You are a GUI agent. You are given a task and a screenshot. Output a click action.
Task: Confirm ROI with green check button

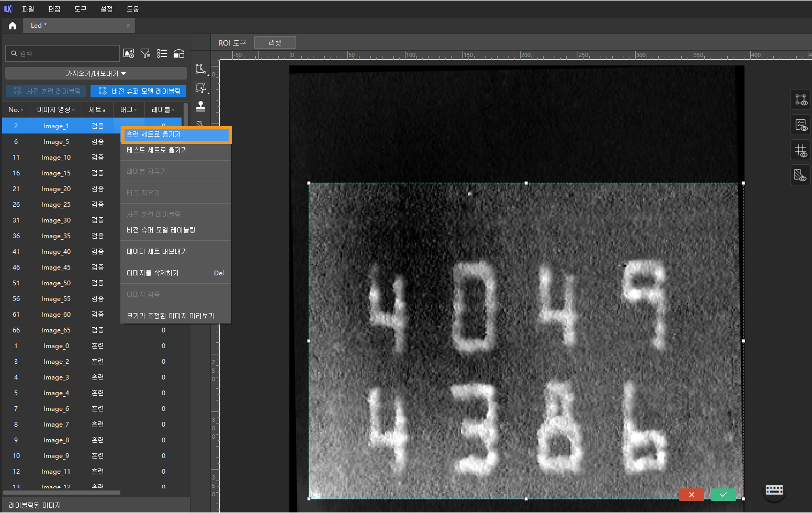(x=723, y=495)
